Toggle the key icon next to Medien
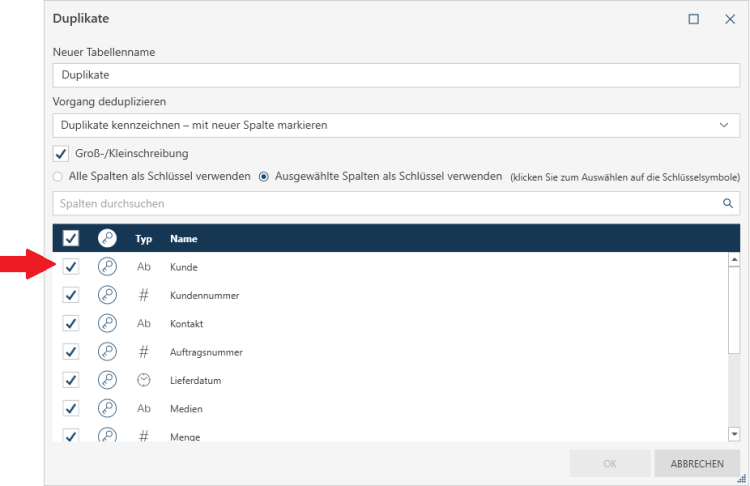 tap(107, 408)
